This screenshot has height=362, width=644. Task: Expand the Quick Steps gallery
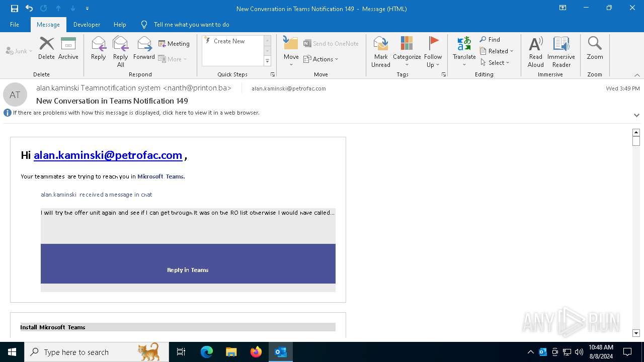coord(267,61)
